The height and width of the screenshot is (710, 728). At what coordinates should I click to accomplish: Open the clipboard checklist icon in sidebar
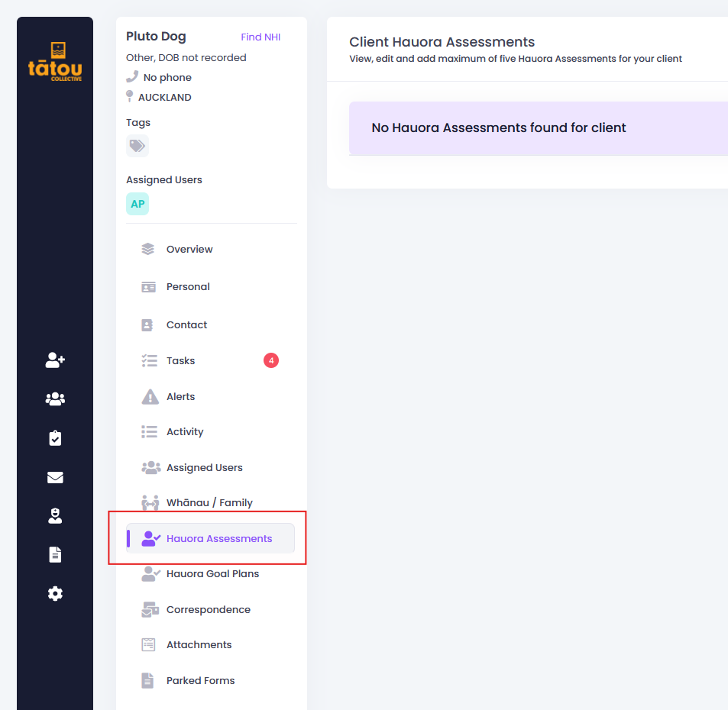[55, 438]
